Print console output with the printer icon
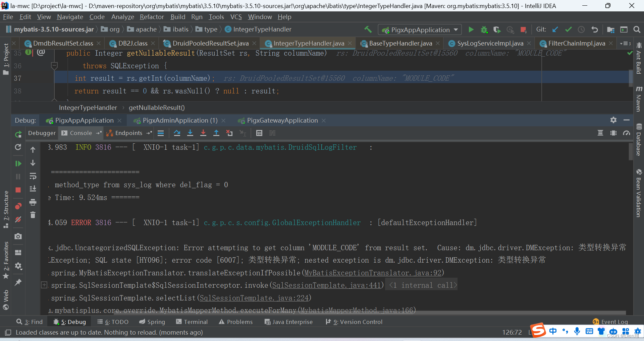This screenshot has height=341, width=644. [x=33, y=202]
